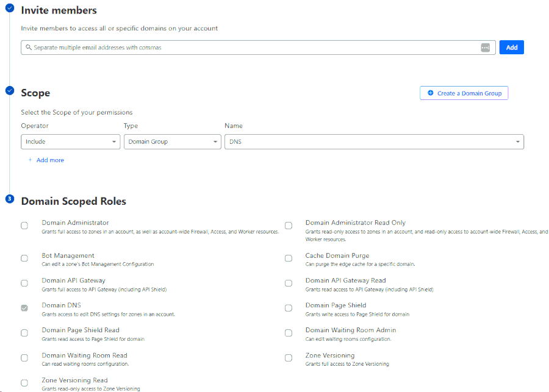The height and width of the screenshot is (392, 549).
Task: Click the Invite members step checkmark icon
Action: (10, 8)
